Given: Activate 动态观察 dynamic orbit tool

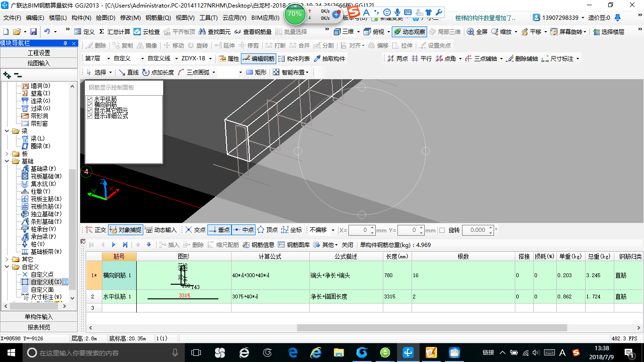Looking at the screenshot, I should pos(409,32).
